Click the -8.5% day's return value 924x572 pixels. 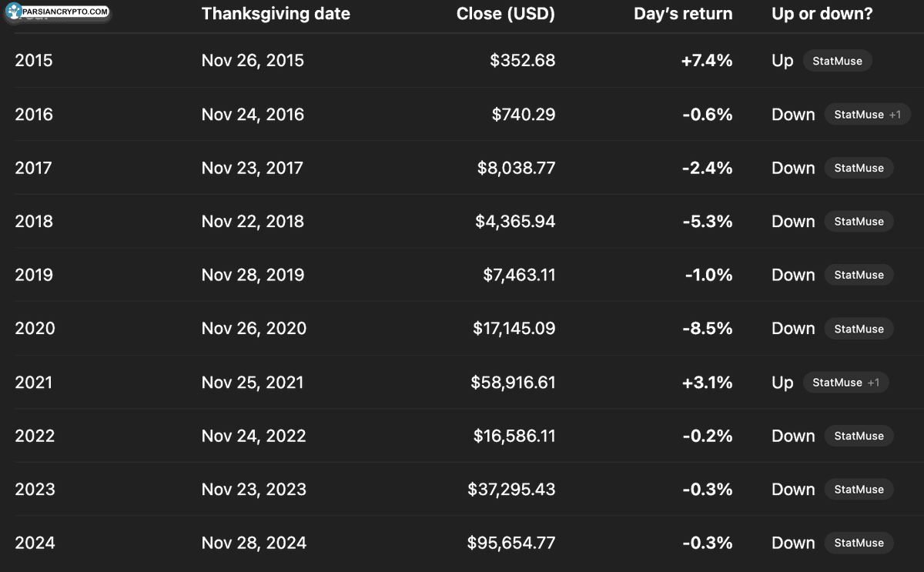(x=707, y=329)
